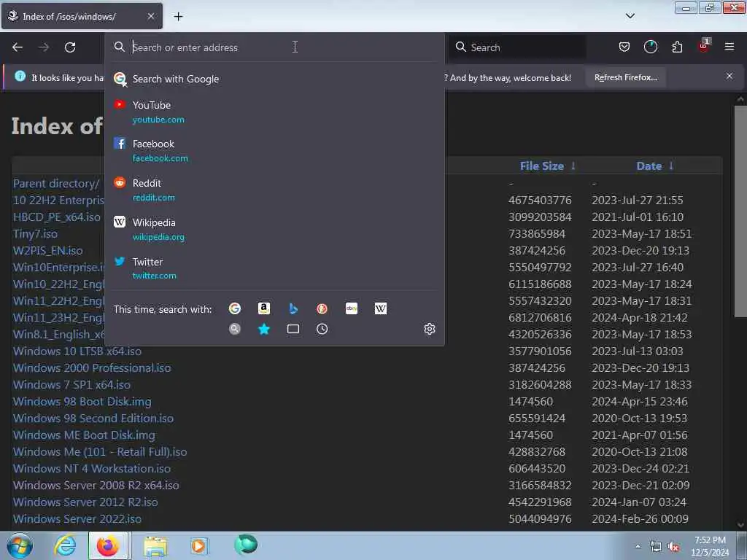Search in Bookmarks with star icon

click(x=264, y=329)
